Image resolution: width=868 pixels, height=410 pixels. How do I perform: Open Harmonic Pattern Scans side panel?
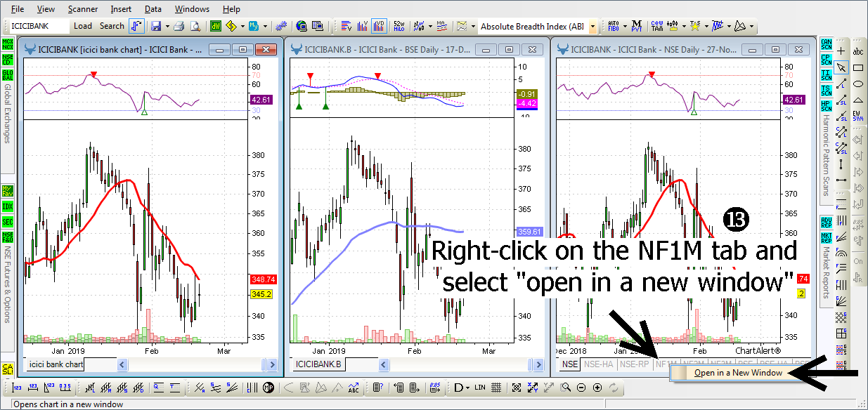[826, 156]
